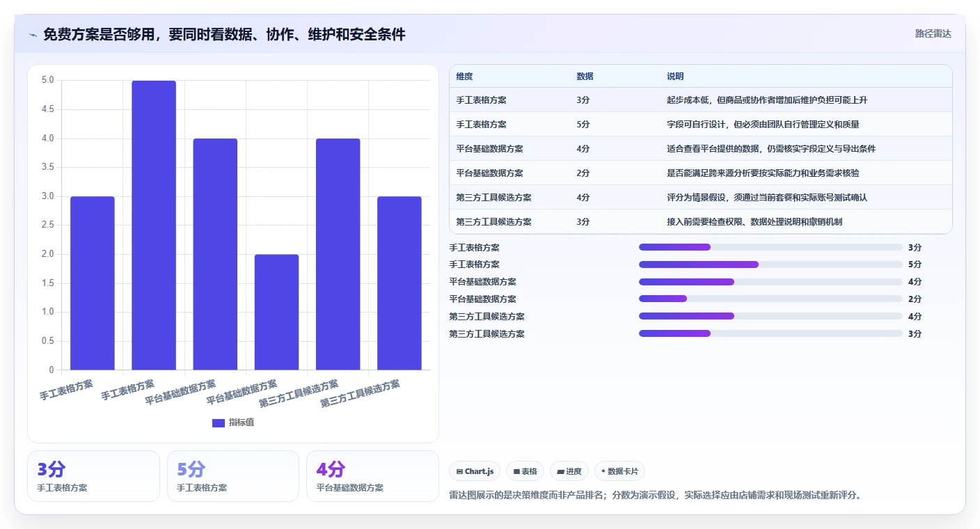
Task: Select the Chart.js chip label
Action: [x=479, y=471]
